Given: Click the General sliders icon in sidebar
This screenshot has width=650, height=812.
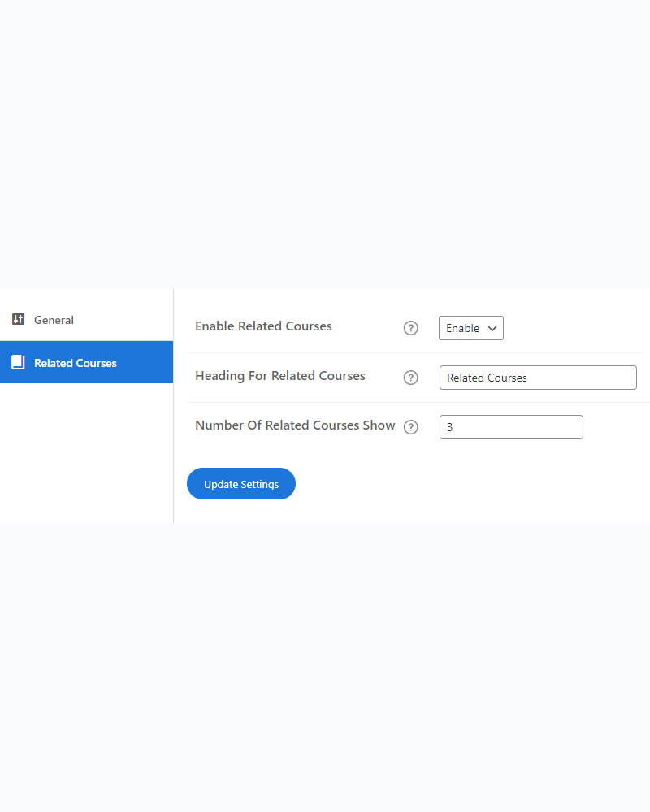Looking at the screenshot, I should [18, 320].
